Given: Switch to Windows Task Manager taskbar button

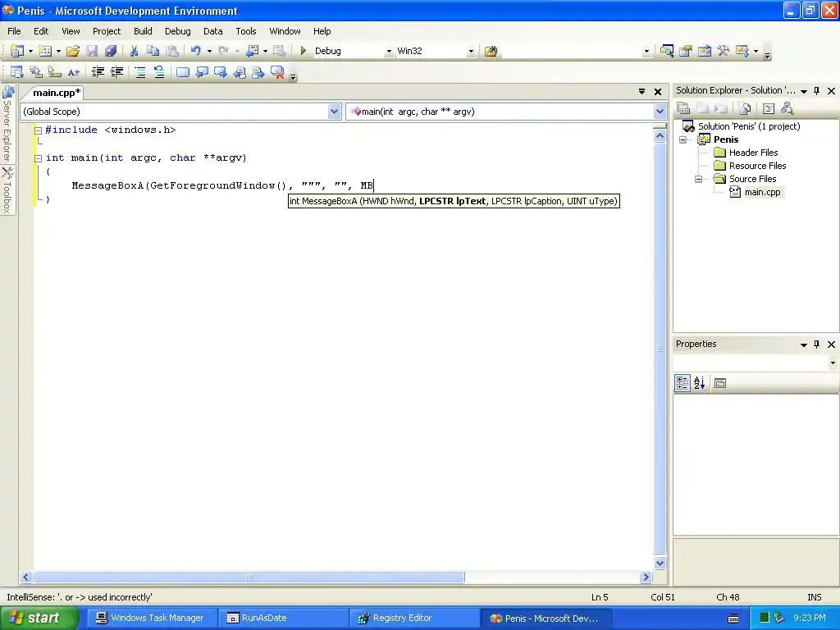Looking at the screenshot, I should pos(150,619).
